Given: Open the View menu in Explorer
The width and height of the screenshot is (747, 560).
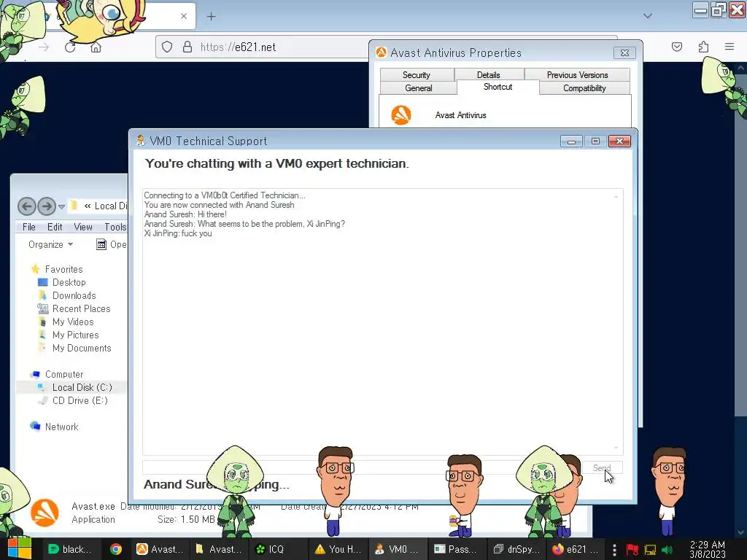Looking at the screenshot, I should pos(83,227).
